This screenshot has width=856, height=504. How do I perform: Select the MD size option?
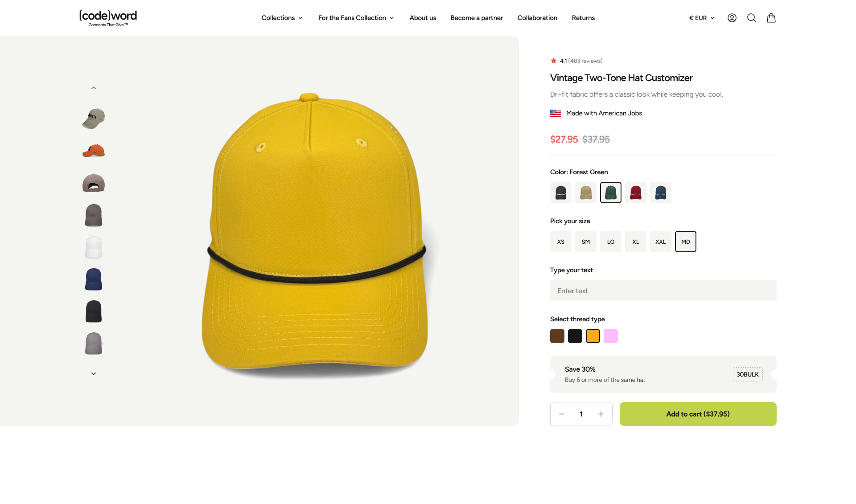pos(685,241)
